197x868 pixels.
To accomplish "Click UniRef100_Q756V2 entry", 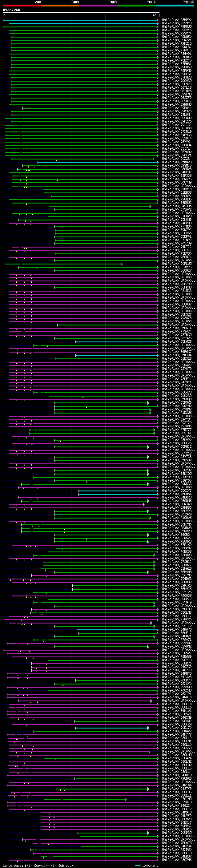I will (x=176, y=210).
